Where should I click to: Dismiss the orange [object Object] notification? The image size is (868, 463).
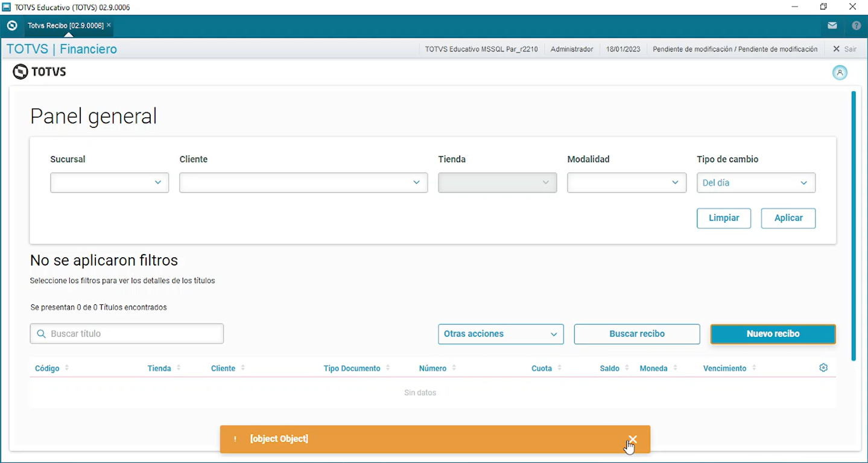point(632,439)
